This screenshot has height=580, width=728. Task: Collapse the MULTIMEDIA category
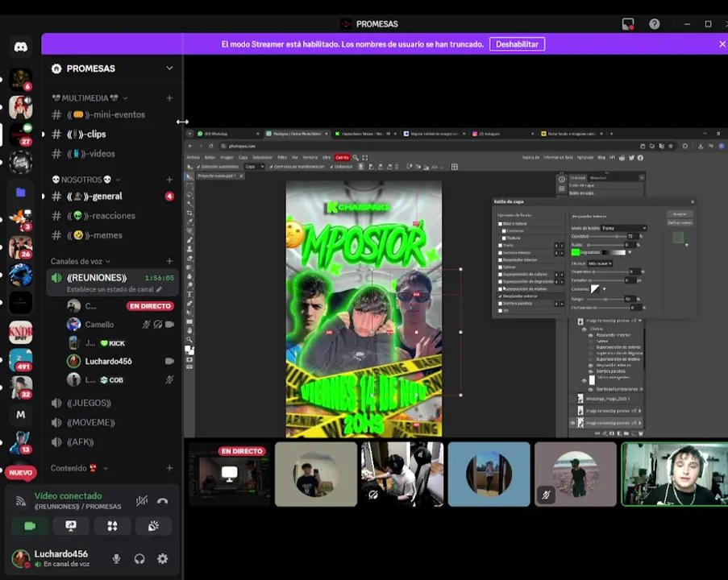125,98
